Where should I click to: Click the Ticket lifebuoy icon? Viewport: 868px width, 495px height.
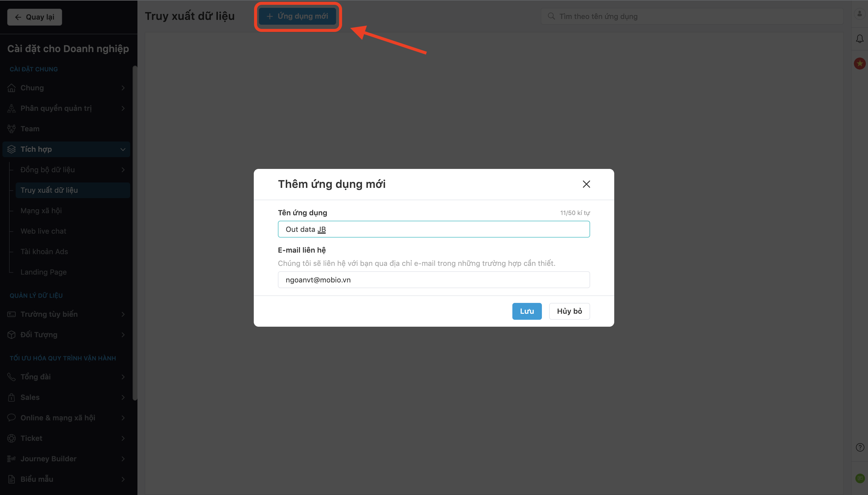coord(11,438)
